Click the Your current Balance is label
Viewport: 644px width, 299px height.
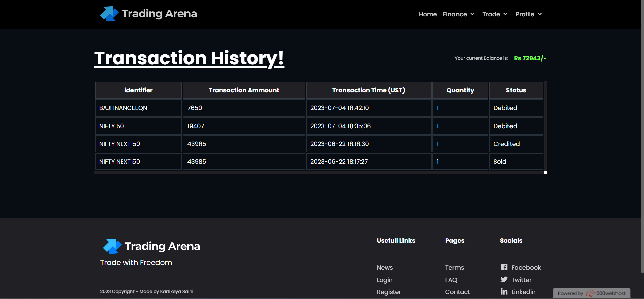[481, 58]
